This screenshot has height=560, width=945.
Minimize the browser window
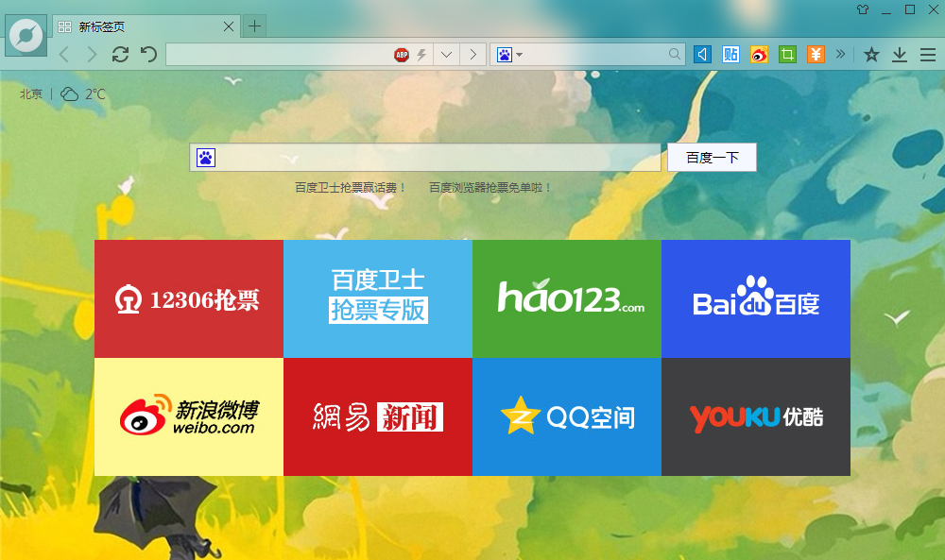886,10
